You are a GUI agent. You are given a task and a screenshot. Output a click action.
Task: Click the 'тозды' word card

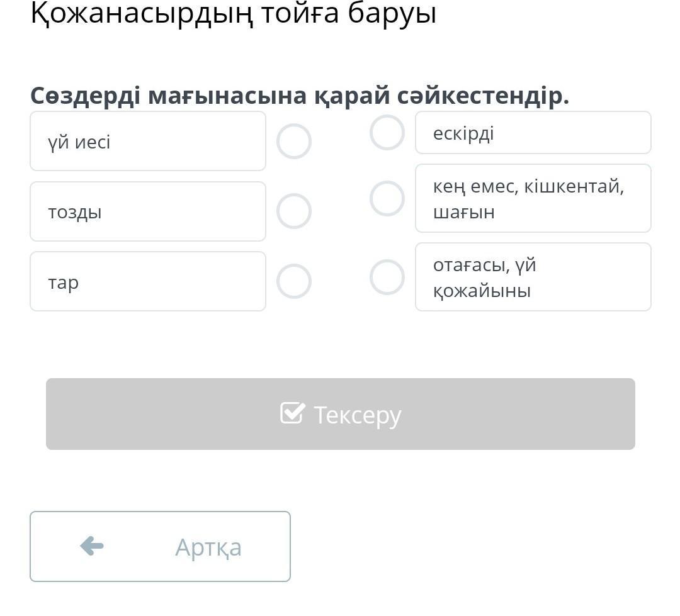(147, 211)
